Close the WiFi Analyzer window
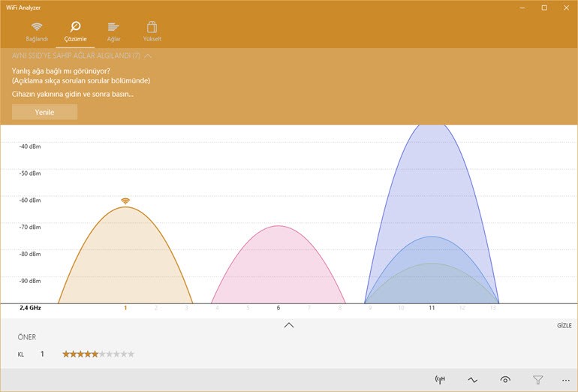This screenshot has height=392, width=578. [x=566, y=8]
